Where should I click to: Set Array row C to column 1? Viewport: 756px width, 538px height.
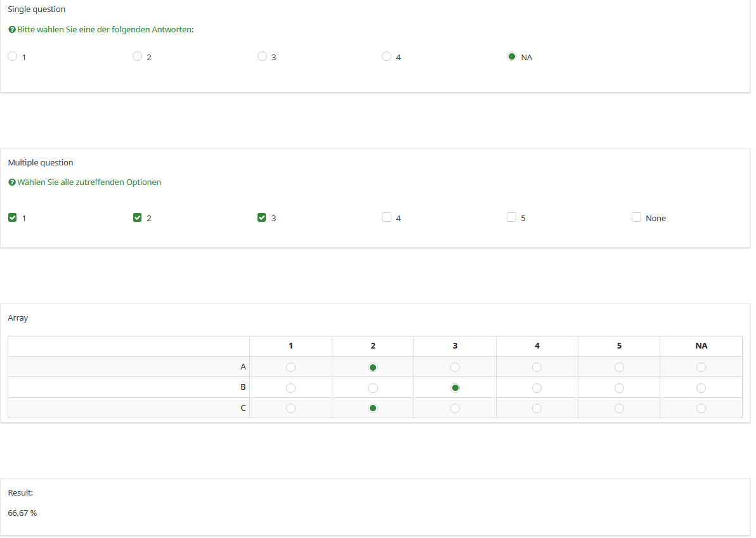(x=290, y=408)
